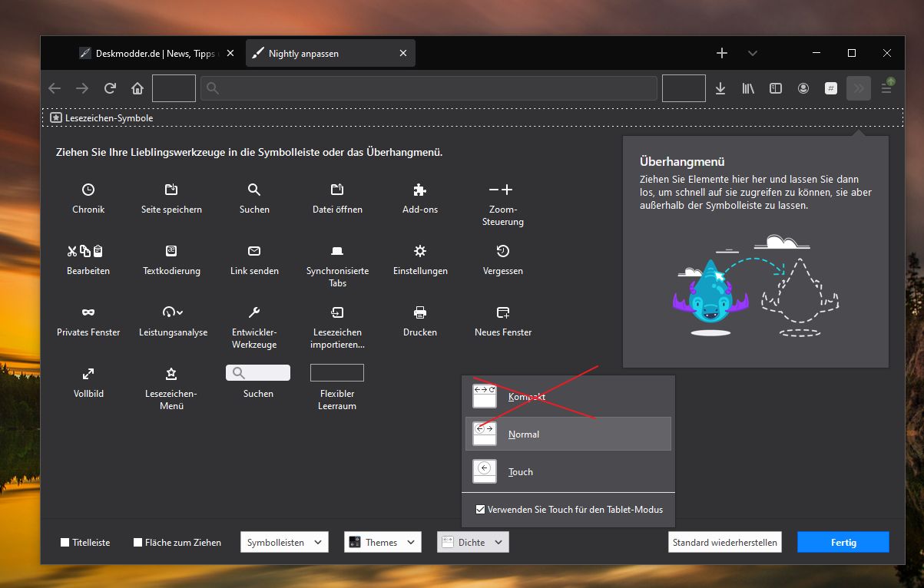Select the Neues Fenster icon
Image resolution: width=924 pixels, height=588 pixels.
(x=502, y=312)
